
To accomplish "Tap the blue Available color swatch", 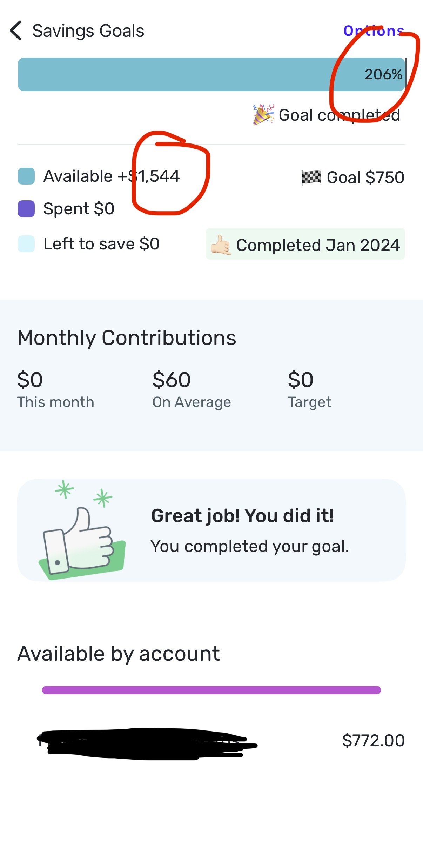I will pos(26,176).
